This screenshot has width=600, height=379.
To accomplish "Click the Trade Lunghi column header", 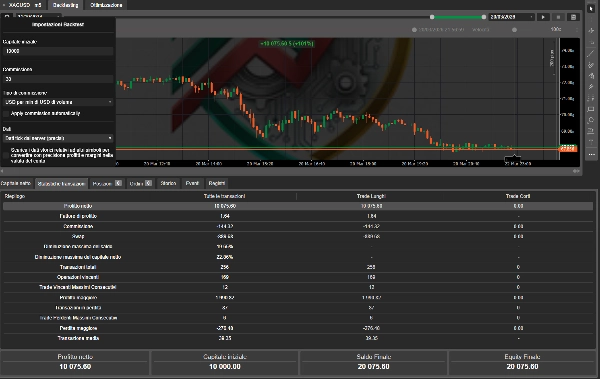I will tap(371, 196).
